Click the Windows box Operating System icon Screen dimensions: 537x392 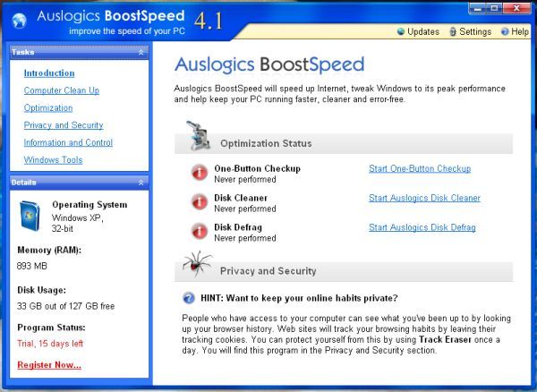pos(30,216)
